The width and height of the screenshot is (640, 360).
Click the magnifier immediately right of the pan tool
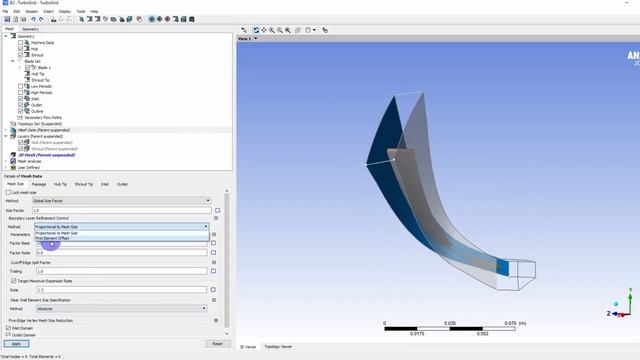point(272,30)
